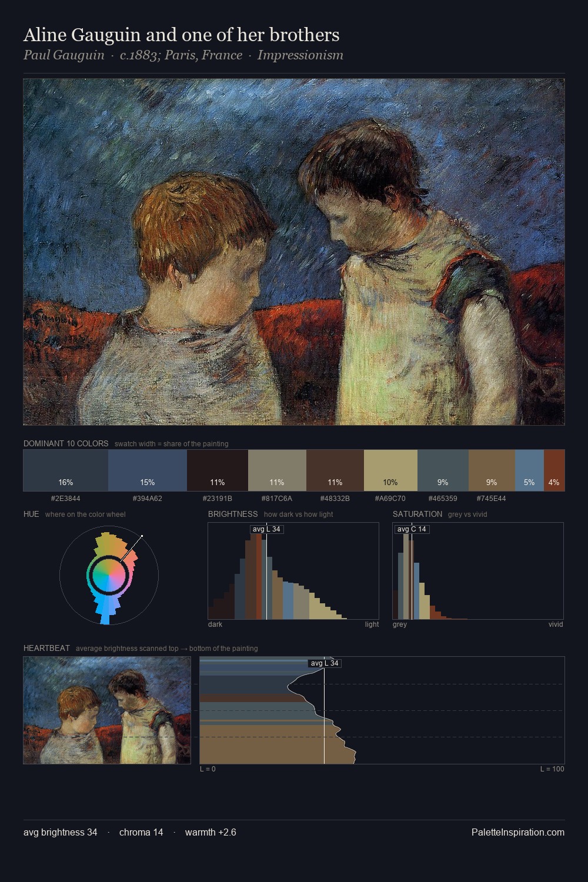Viewport: 588px width, 882px height.
Task: Click the title Aline Gauguin and one of her brothers
Action: click(x=182, y=35)
